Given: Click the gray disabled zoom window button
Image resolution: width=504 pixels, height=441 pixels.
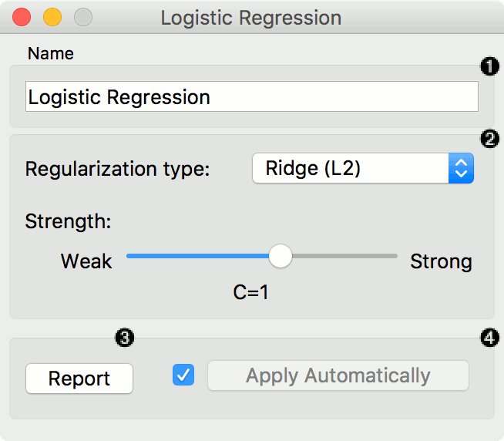Looking at the screenshot, I should [82, 18].
